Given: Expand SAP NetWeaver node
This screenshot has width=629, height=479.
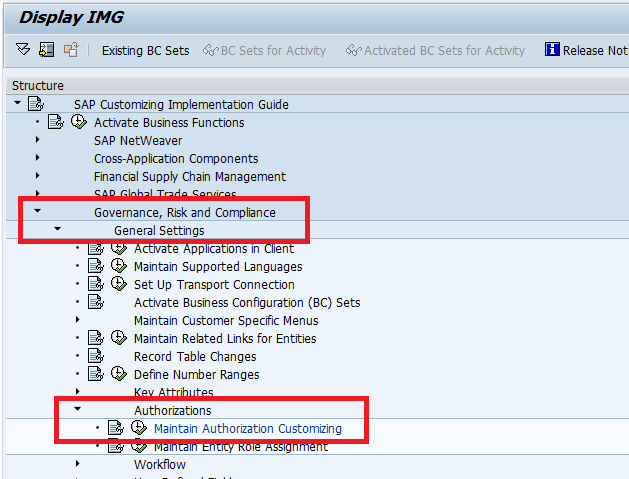Looking at the screenshot, I should (38, 140).
